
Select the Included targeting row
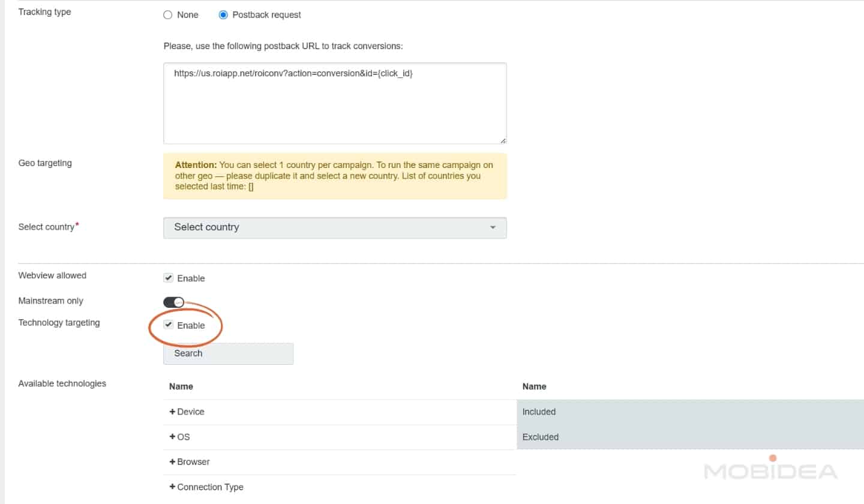tap(690, 412)
